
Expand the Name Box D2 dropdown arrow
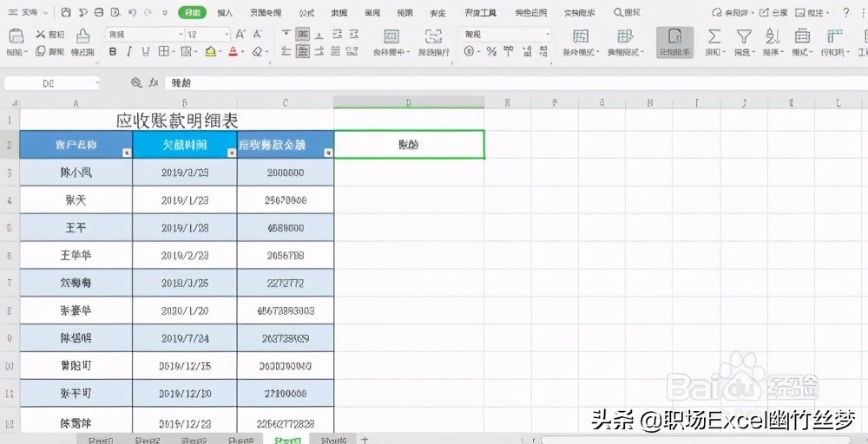tap(97, 83)
